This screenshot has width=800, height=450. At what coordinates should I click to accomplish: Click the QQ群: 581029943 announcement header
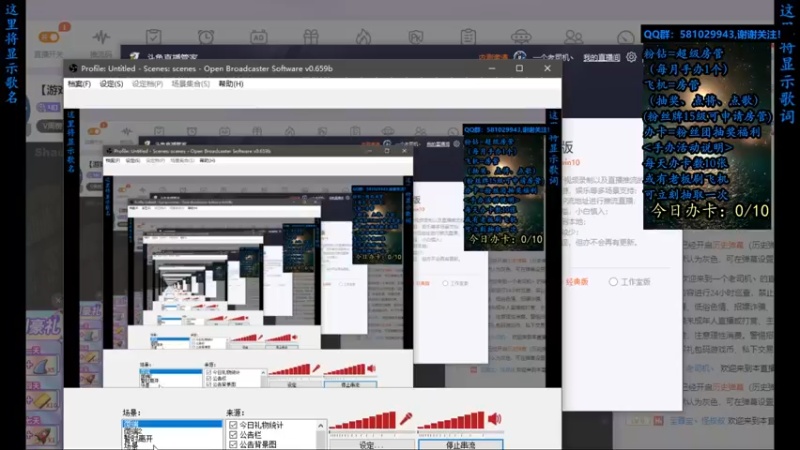tap(712, 34)
